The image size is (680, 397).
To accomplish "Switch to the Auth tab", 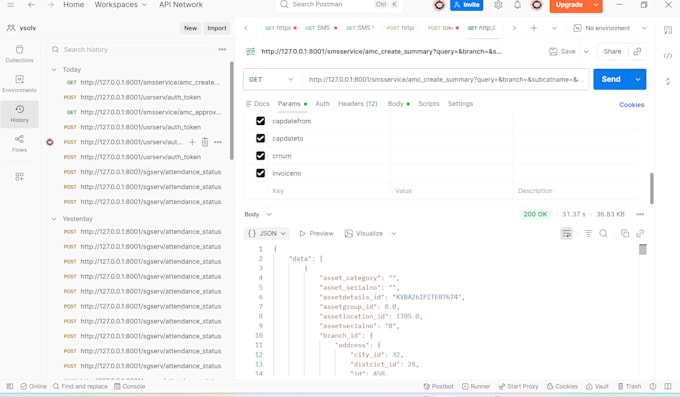I will tap(322, 104).
